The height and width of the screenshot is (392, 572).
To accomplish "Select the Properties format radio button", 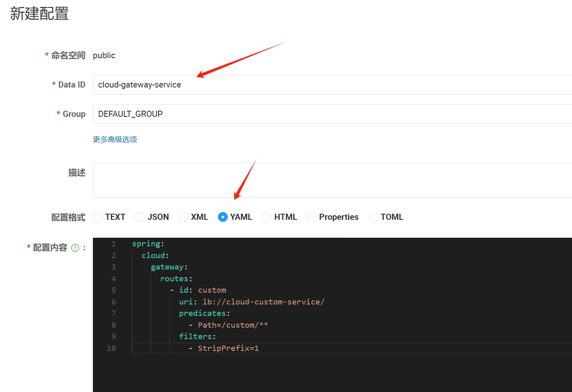I will [312, 217].
